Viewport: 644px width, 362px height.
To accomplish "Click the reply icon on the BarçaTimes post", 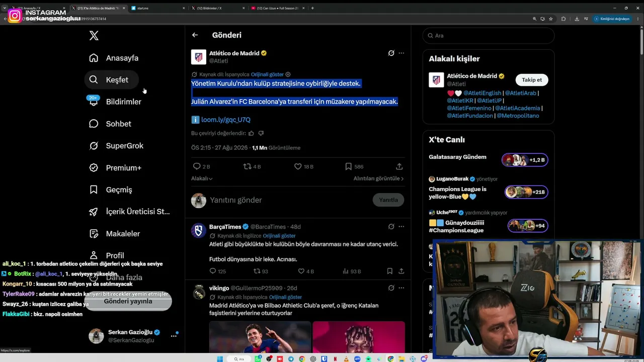I will pos(213,271).
